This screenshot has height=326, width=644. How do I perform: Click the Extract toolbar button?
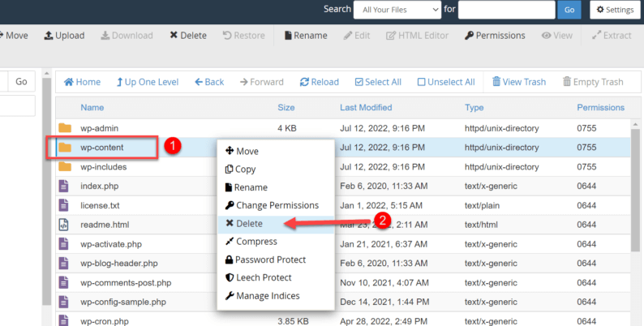(x=612, y=36)
